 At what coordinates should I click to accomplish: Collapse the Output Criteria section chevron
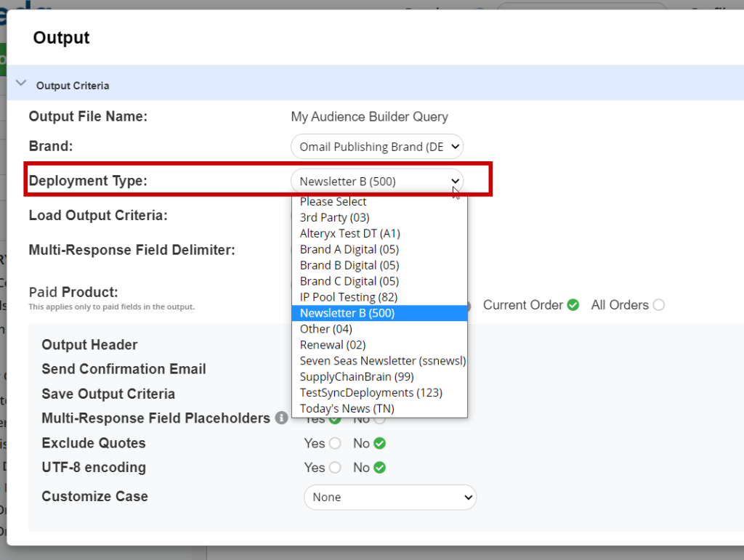[20, 84]
